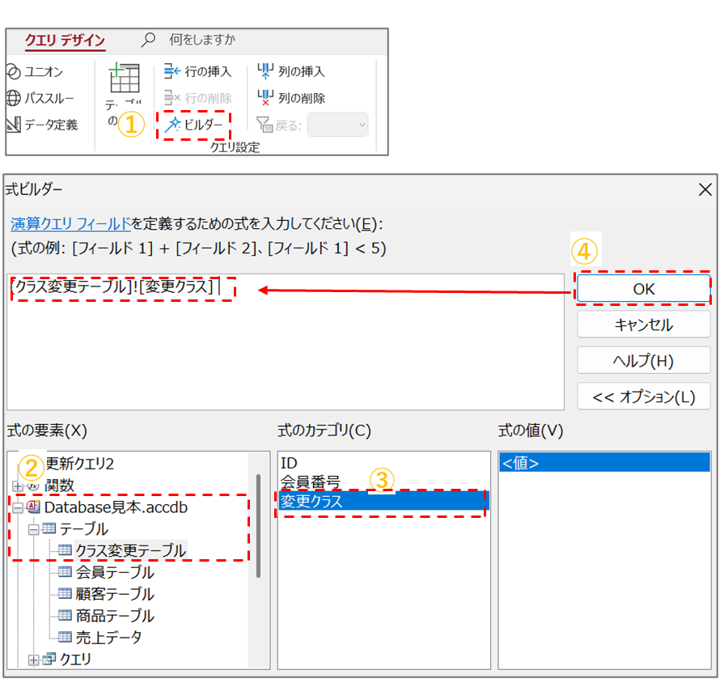Viewport: 728px width, 700px height.
Task: Click the expression elements vertical scrollbar
Action: click(x=258, y=526)
